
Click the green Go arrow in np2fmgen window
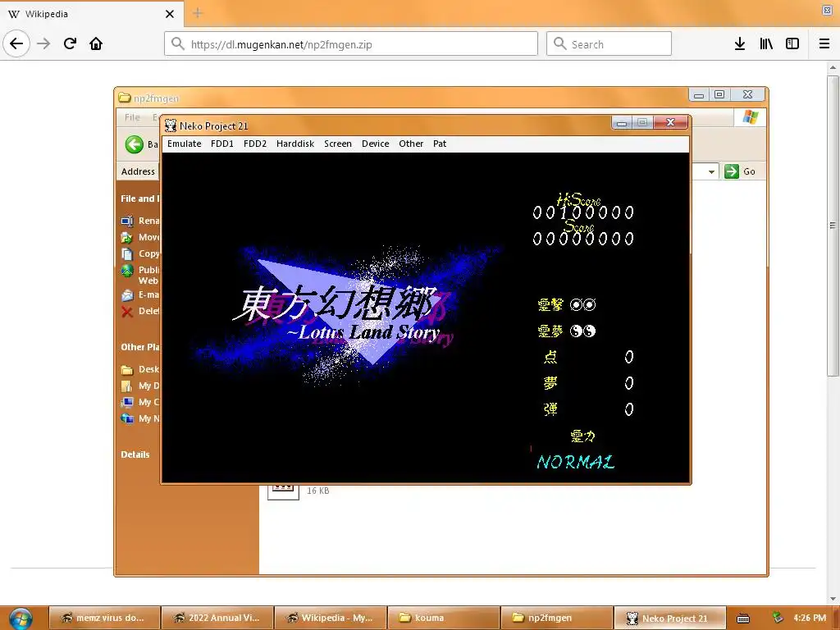pos(731,171)
